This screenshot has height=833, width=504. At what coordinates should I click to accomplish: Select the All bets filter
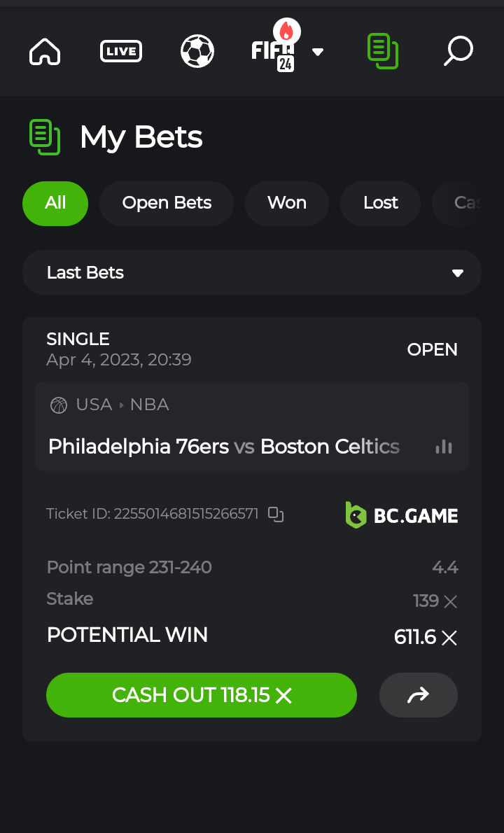pyautogui.click(x=55, y=203)
